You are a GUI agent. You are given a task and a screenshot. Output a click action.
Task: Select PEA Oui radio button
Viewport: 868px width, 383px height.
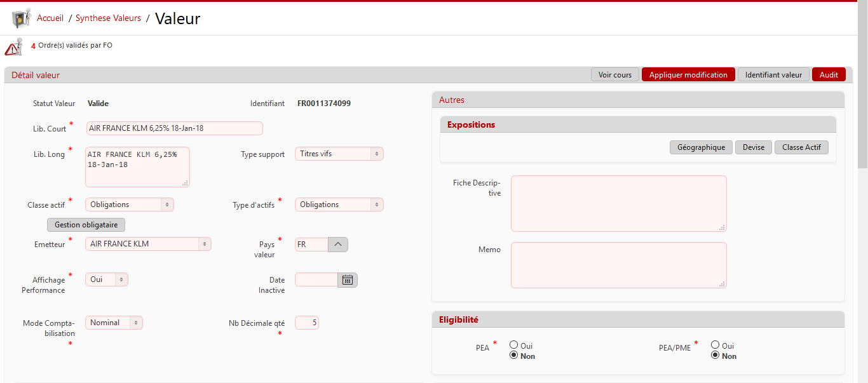point(514,345)
